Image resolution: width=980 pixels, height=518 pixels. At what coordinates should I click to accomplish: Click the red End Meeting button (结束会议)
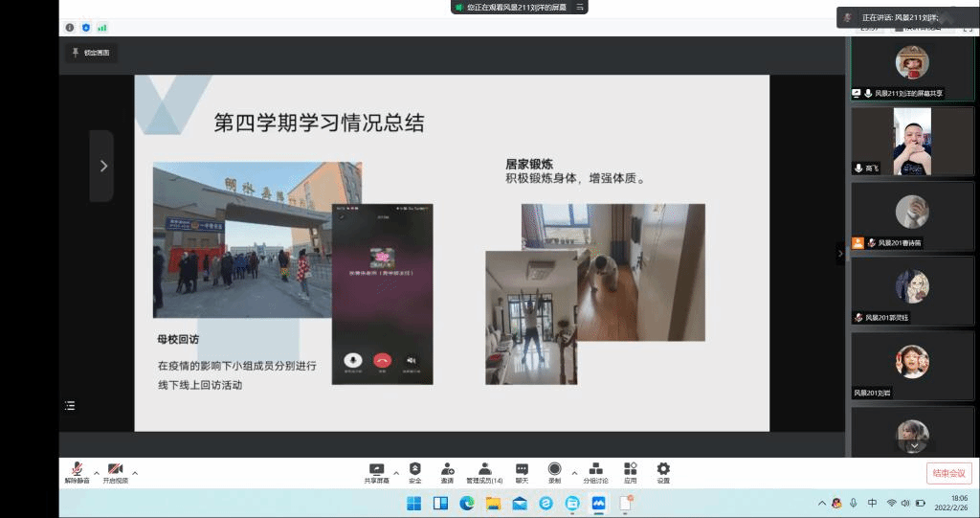[x=948, y=473]
